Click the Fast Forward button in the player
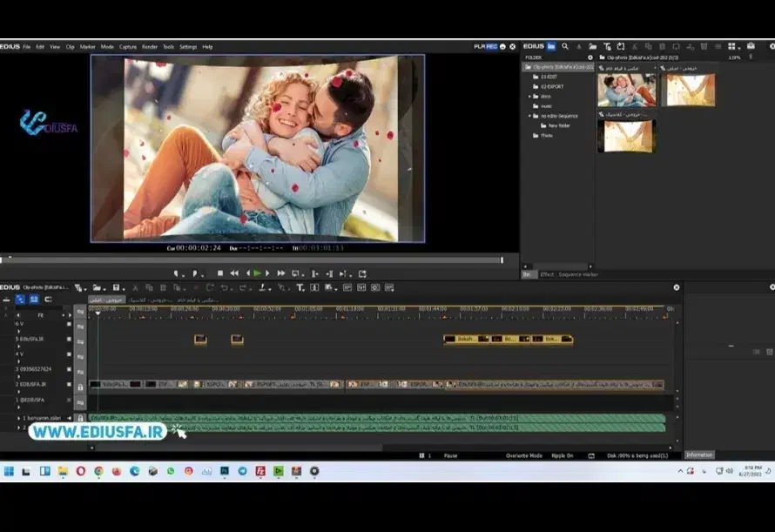 click(280, 273)
